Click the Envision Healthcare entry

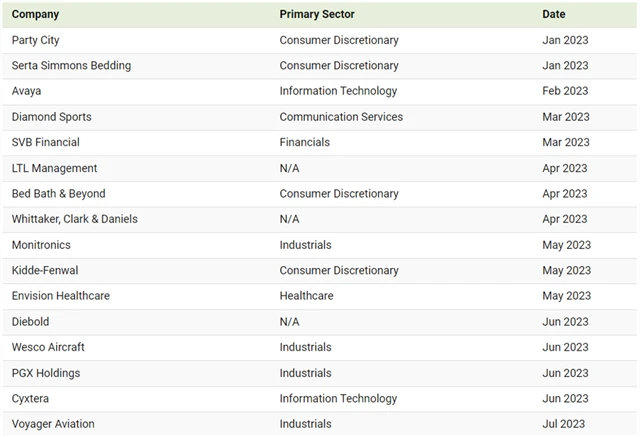pos(60,296)
